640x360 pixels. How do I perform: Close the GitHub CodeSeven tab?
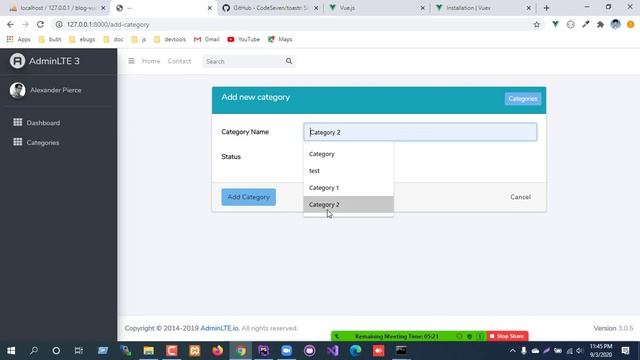tap(316, 8)
